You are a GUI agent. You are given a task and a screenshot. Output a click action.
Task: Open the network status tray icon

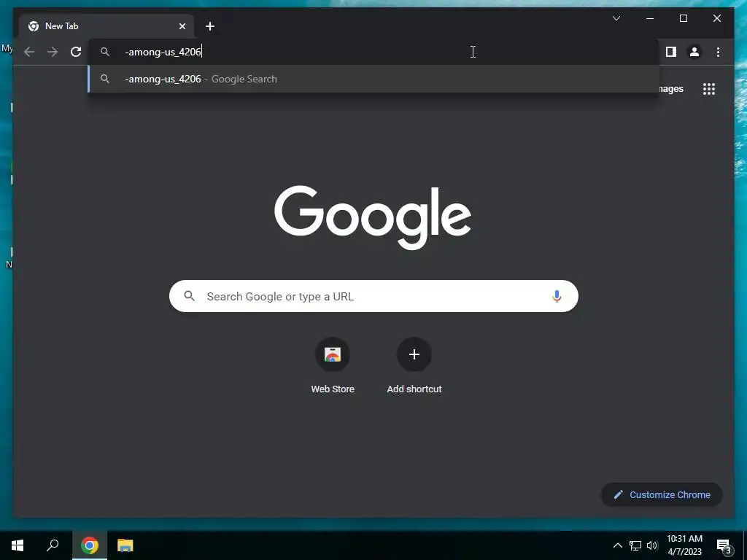(x=635, y=545)
